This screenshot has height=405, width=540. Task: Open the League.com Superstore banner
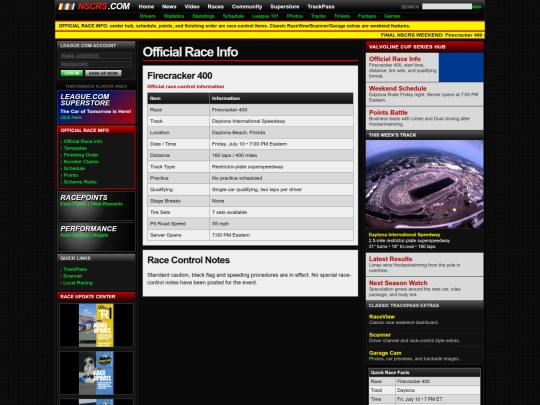[x=96, y=107]
